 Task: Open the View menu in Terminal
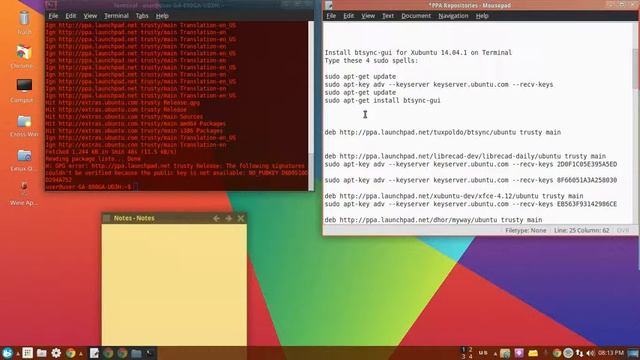[90, 16]
